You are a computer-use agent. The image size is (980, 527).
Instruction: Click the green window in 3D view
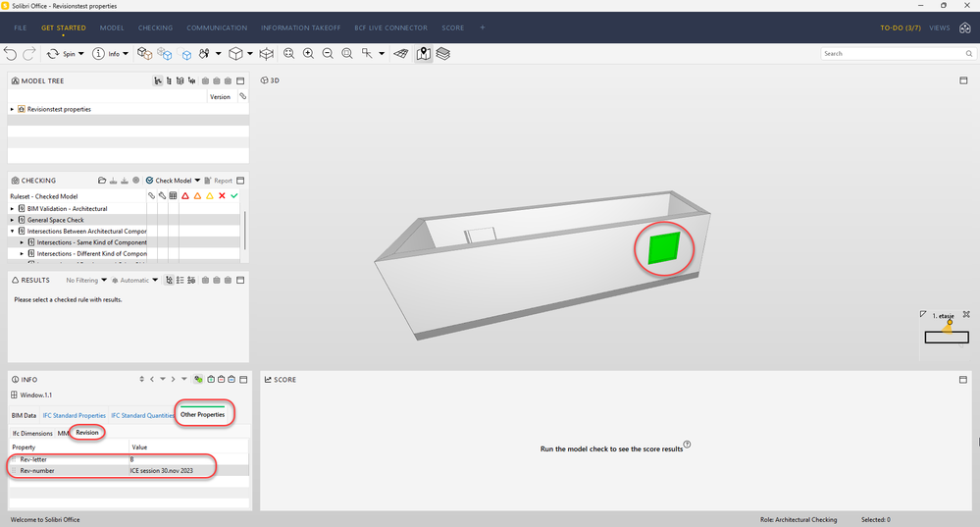[664, 248]
